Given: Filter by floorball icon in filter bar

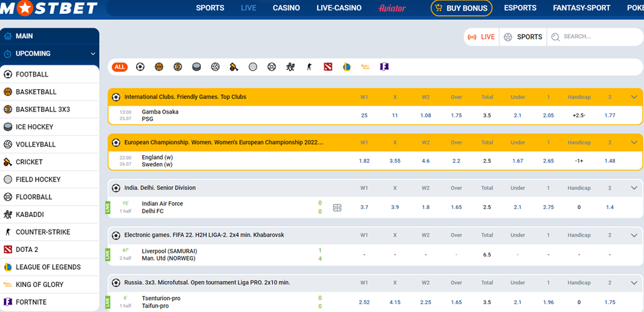Looking at the screenshot, I should (271, 67).
